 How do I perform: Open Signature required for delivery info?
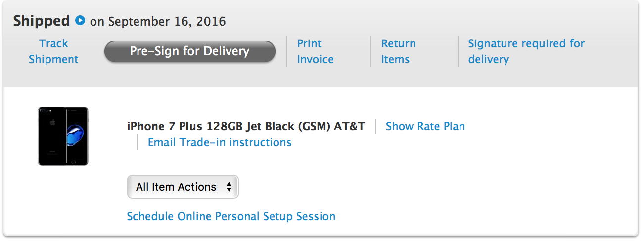(526, 51)
